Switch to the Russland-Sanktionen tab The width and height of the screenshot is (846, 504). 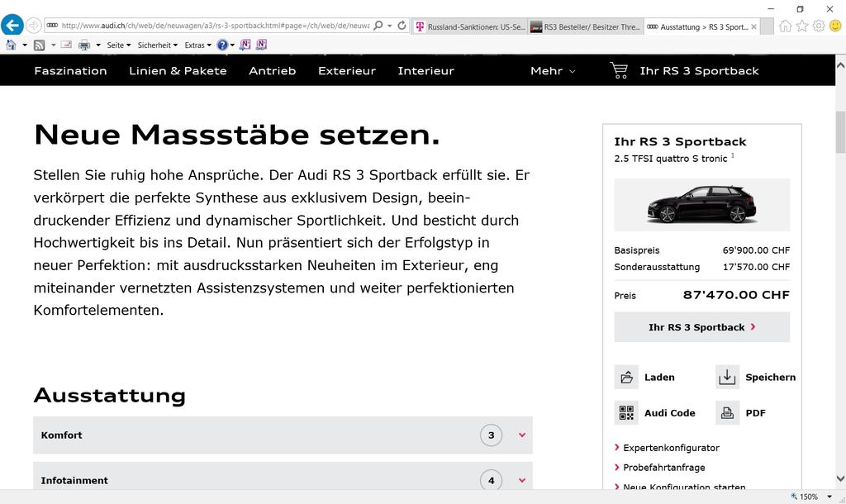469,26
